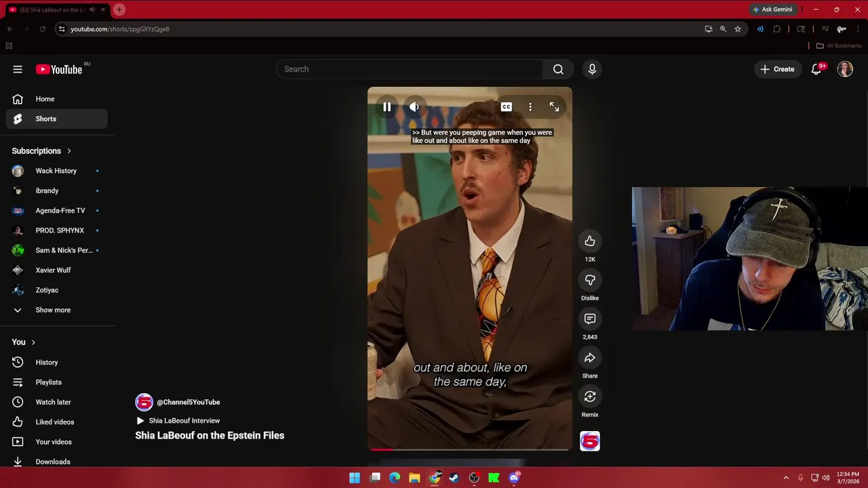Open Downloads in sidebar

pyautogui.click(x=57, y=462)
